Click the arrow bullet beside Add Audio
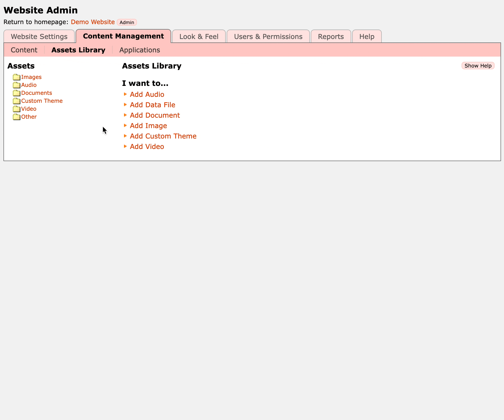 tap(125, 94)
